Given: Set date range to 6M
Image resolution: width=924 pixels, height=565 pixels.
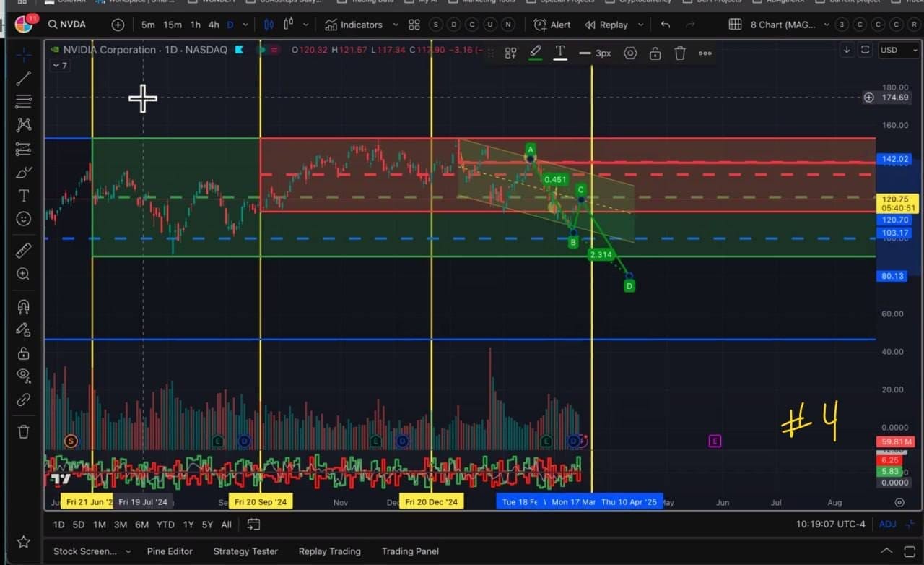Looking at the screenshot, I should tap(141, 525).
